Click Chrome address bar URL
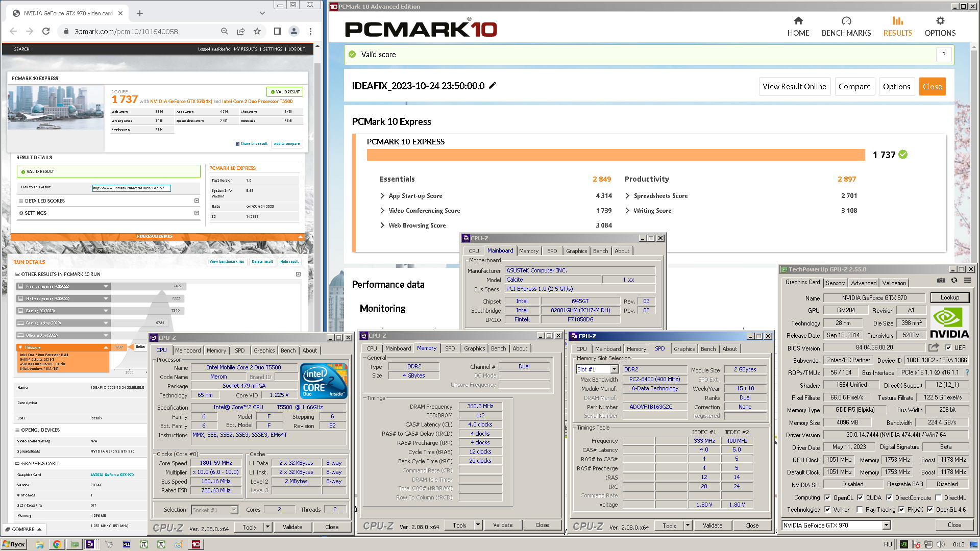This screenshot has width=980, height=551. click(126, 31)
